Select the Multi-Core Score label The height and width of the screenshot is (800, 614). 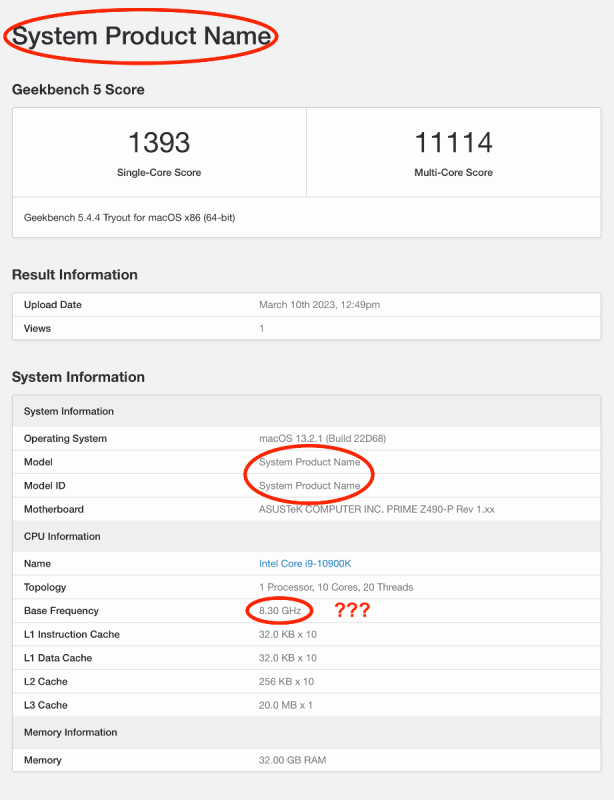coord(453,172)
